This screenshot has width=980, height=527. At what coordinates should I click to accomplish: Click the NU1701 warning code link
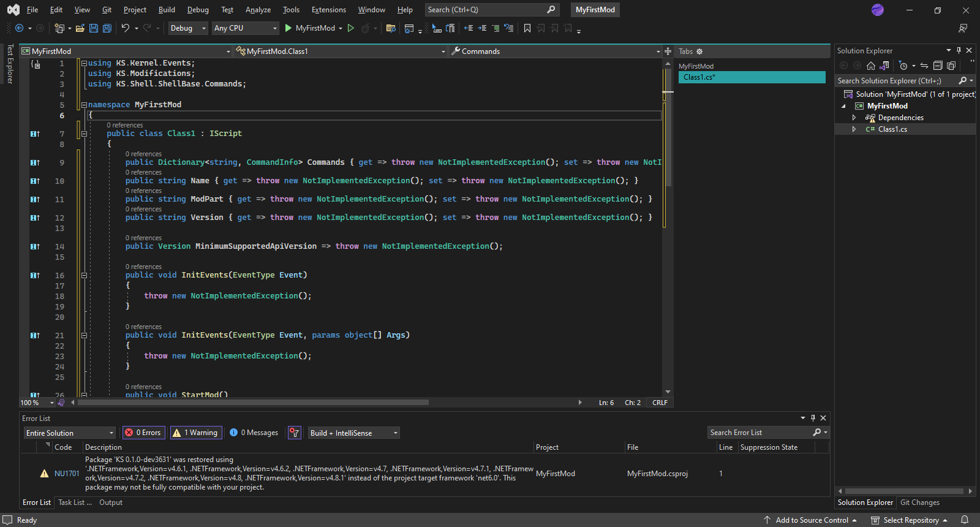[67, 474]
